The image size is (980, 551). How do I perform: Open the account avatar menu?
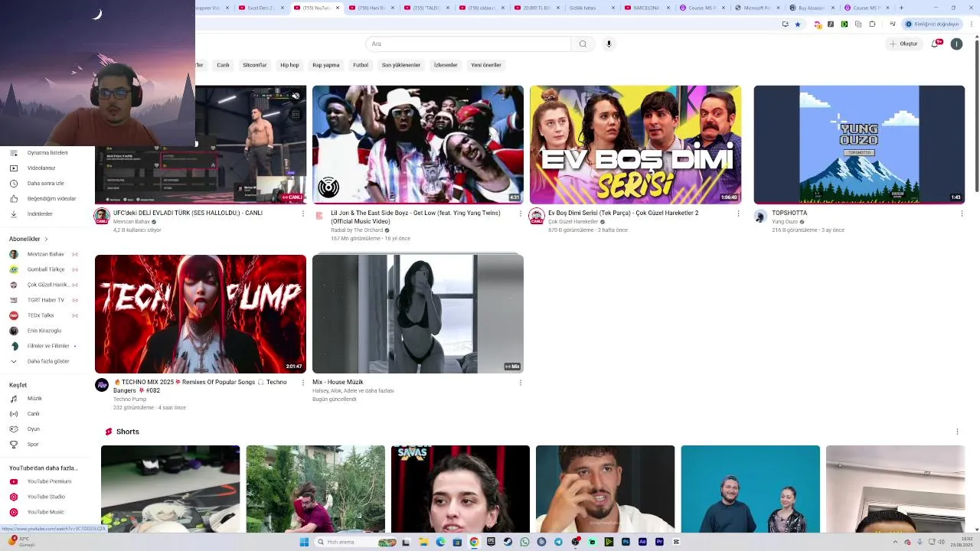956,44
